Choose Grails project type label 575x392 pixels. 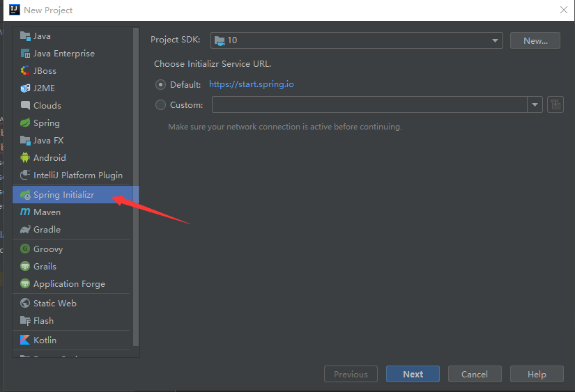(x=45, y=267)
